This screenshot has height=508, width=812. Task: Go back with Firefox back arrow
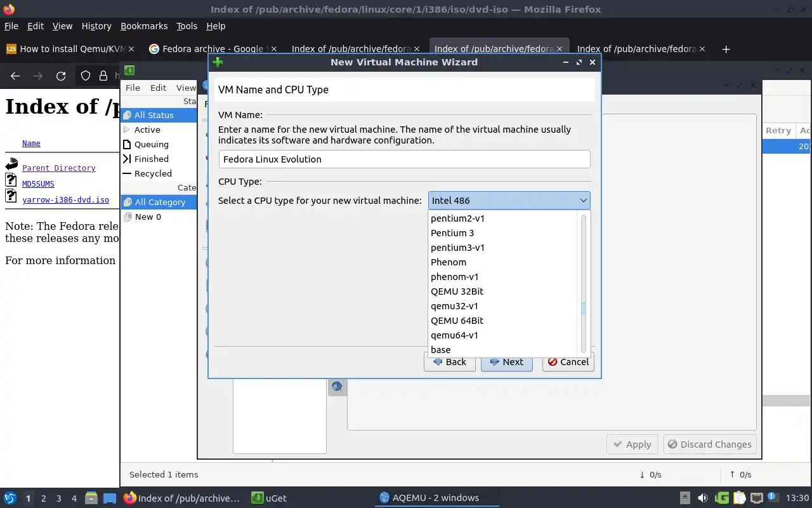pos(15,76)
